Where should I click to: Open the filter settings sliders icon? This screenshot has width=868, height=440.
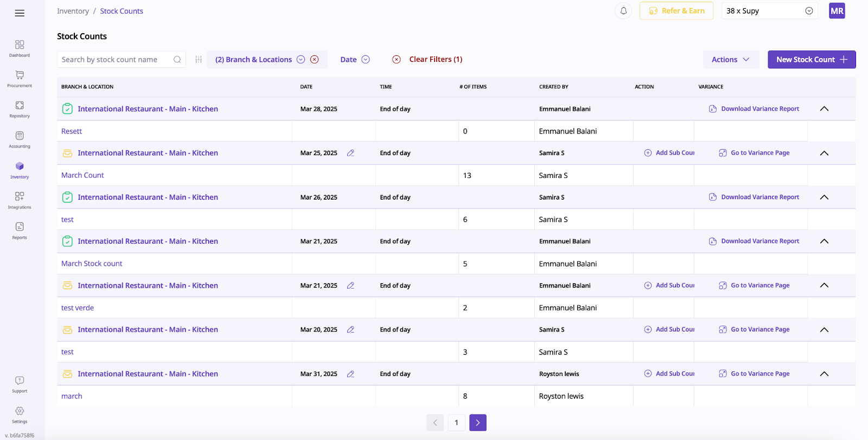[x=199, y=60]
